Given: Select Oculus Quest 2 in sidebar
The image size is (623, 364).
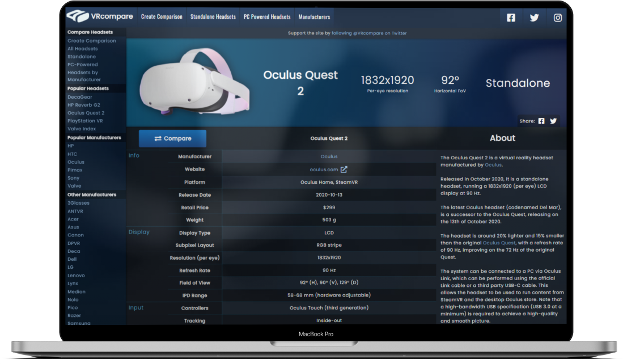Looking at the screenshot, I should (86, 113).
